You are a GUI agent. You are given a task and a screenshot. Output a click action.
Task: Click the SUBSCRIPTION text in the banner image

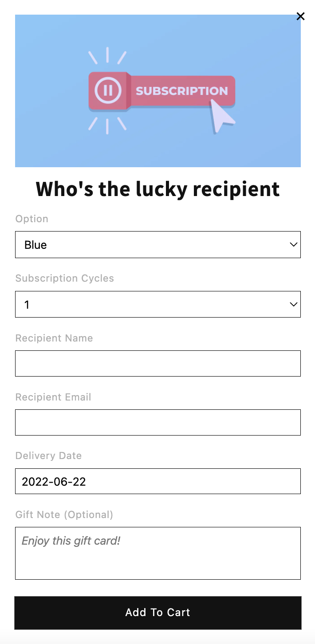coord(181,91)
